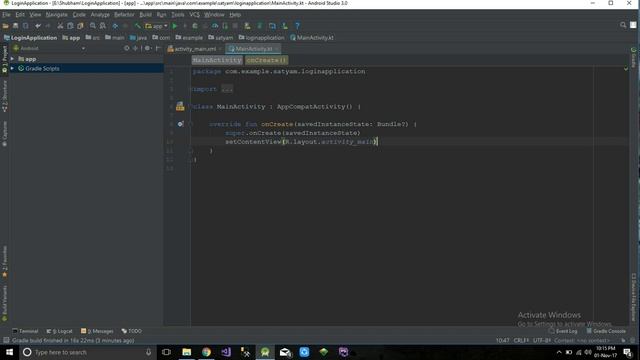Open the File menu
The image size is (640, 360).
coord(6,15)
